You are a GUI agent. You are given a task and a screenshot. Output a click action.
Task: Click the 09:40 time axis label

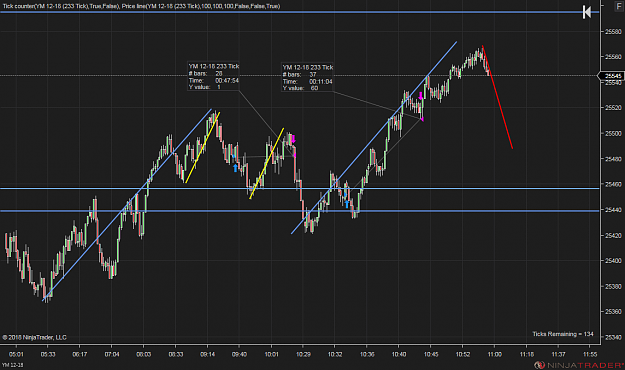[240, 354]
